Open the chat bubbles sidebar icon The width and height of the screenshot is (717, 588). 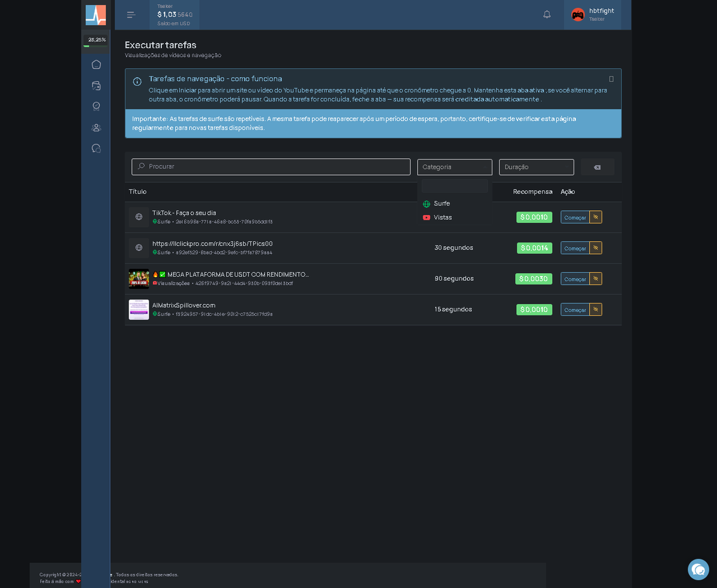click(96, 148)
